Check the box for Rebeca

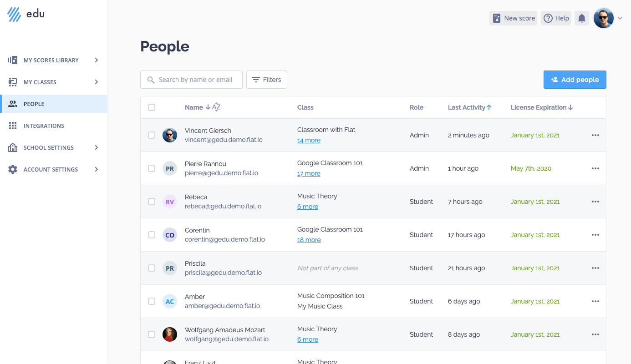click(152, 202)
